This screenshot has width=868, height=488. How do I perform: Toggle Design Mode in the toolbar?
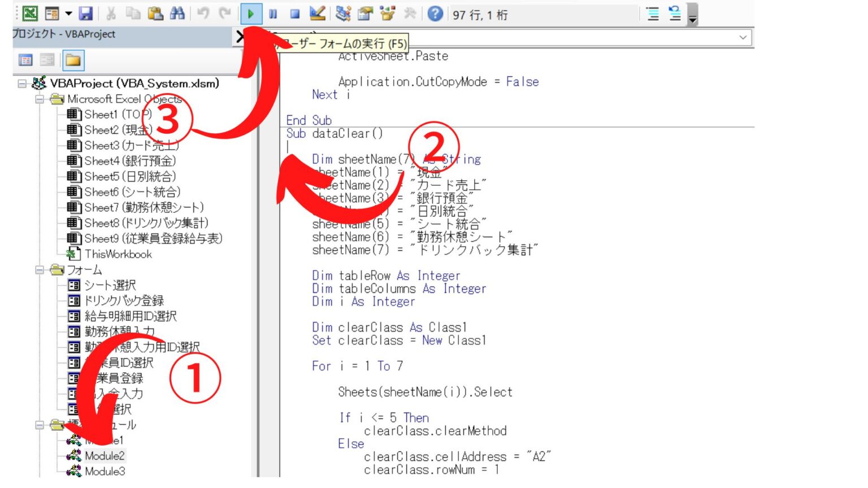click(318, 14)
